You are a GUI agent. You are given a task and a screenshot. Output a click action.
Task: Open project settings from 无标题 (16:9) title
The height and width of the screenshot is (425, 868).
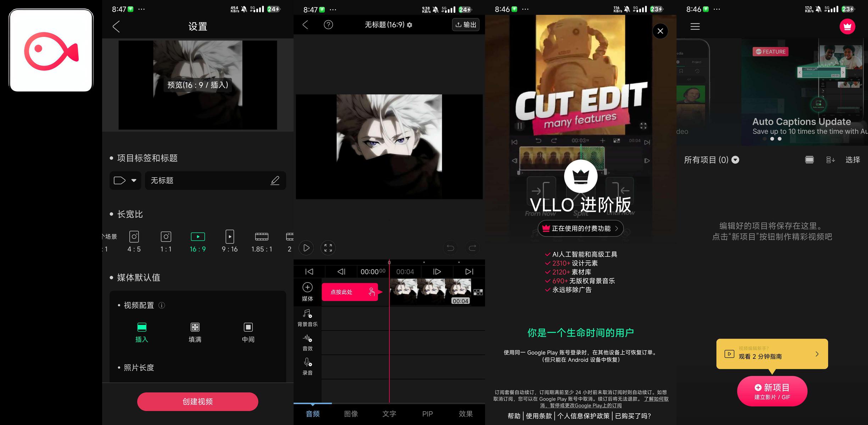[x=388, y=25]
